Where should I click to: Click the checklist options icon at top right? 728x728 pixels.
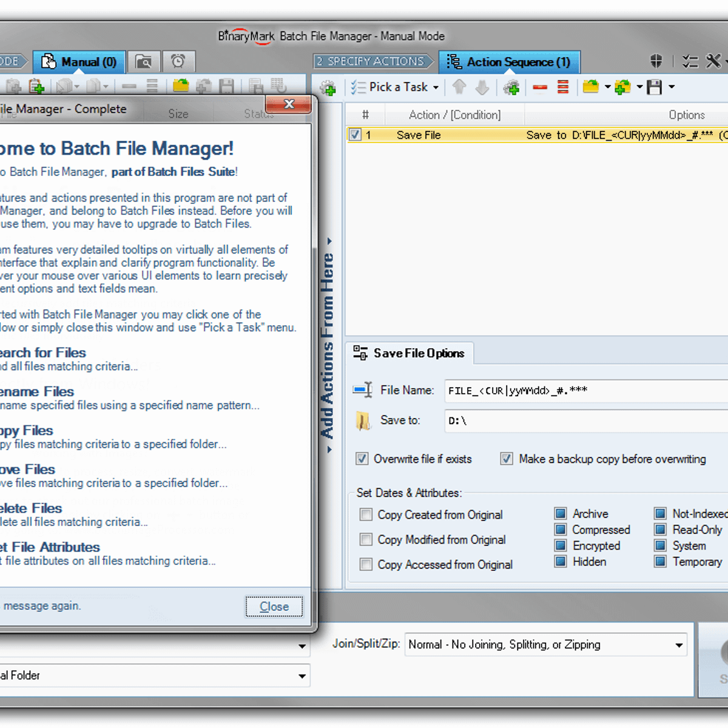690,61
